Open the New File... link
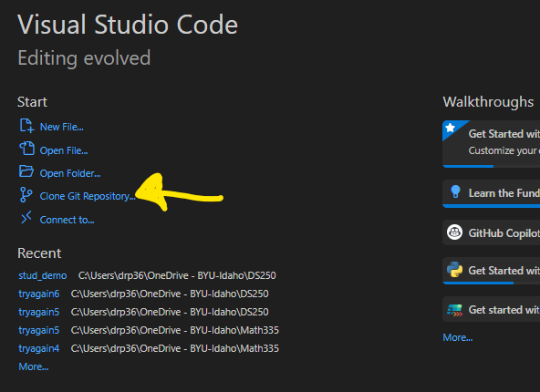 pyautogui.click(x=62, y=127)
